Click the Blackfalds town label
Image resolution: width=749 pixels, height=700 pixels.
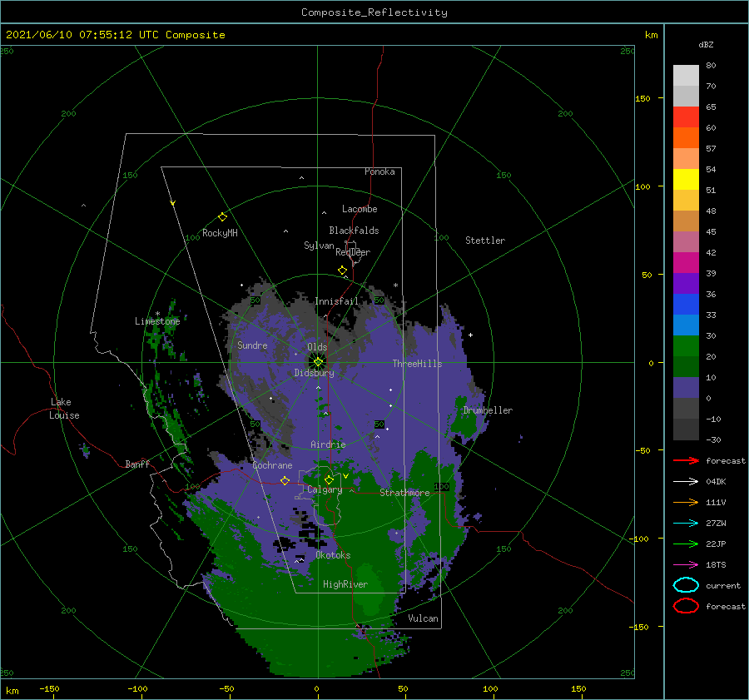354,231
